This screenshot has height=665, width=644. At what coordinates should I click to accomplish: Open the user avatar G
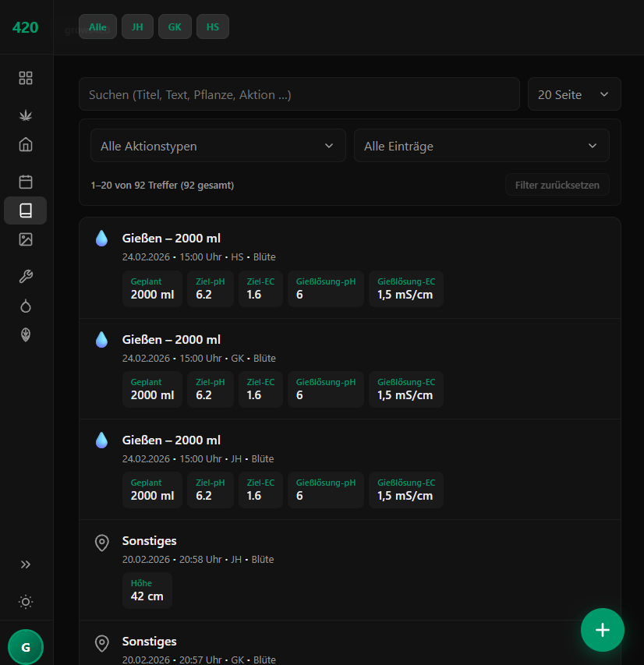[26, 647]
